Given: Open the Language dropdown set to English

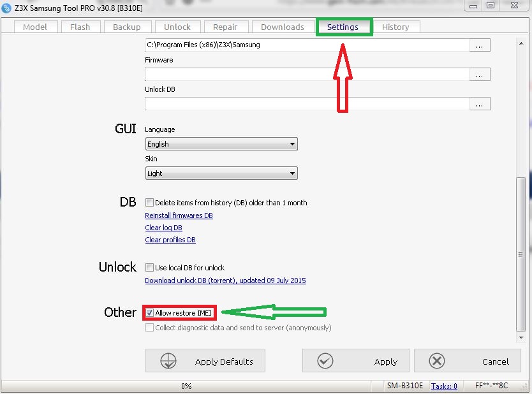Looking at the screenshot, I should coord(221,144).
